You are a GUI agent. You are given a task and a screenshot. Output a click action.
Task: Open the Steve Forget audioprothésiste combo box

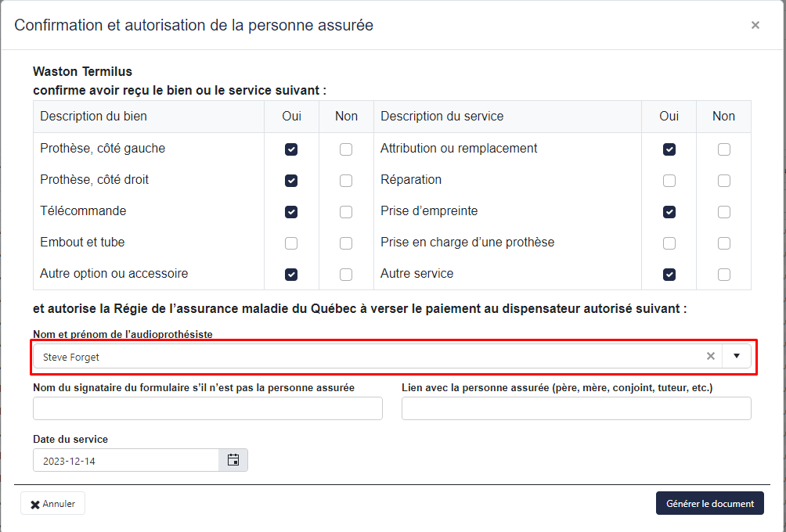point(368,357)
